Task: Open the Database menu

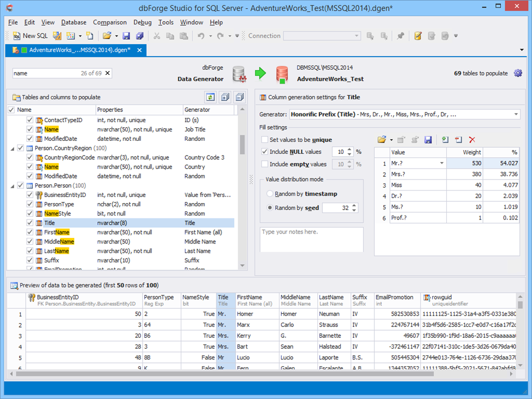Action: click(73, 22)
